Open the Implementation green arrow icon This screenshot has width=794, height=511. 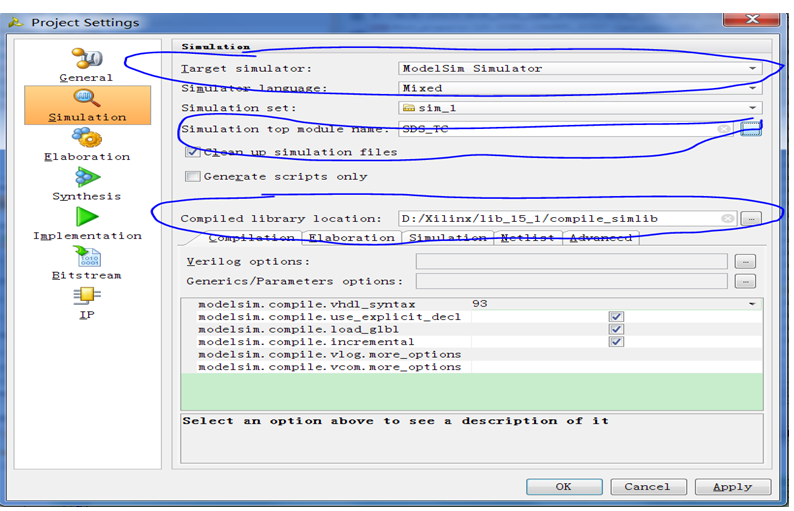pyautogui.click(x=87, y=217)
